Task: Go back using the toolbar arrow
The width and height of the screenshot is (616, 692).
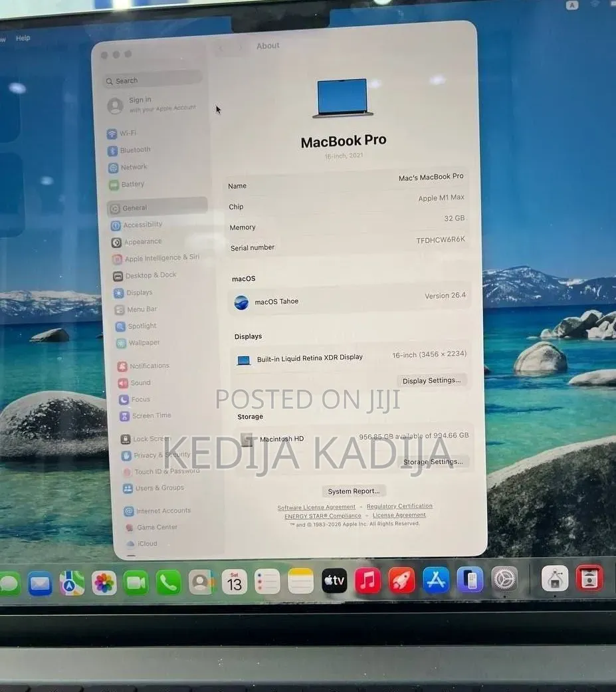Action: pos(221,49)
